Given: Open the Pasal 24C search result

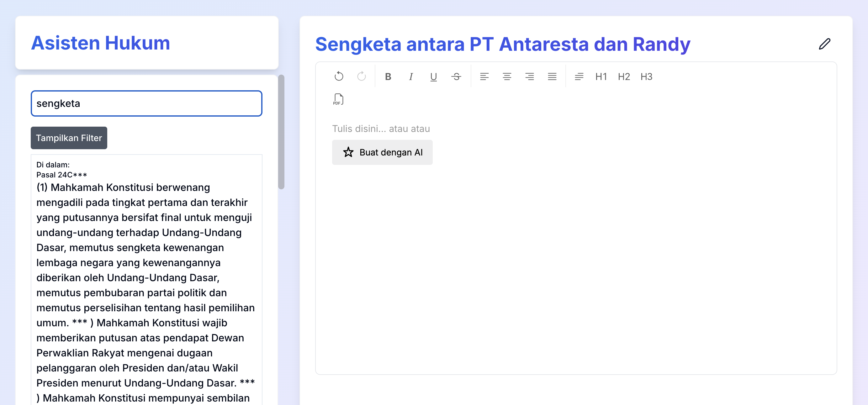Looking at the screenshot, I should coord(146,280).
